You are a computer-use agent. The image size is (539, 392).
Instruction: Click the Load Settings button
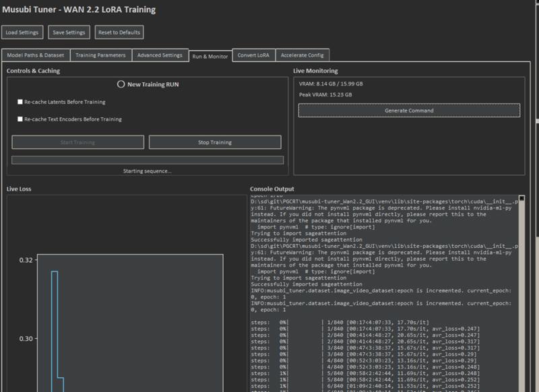pos(23,32)
